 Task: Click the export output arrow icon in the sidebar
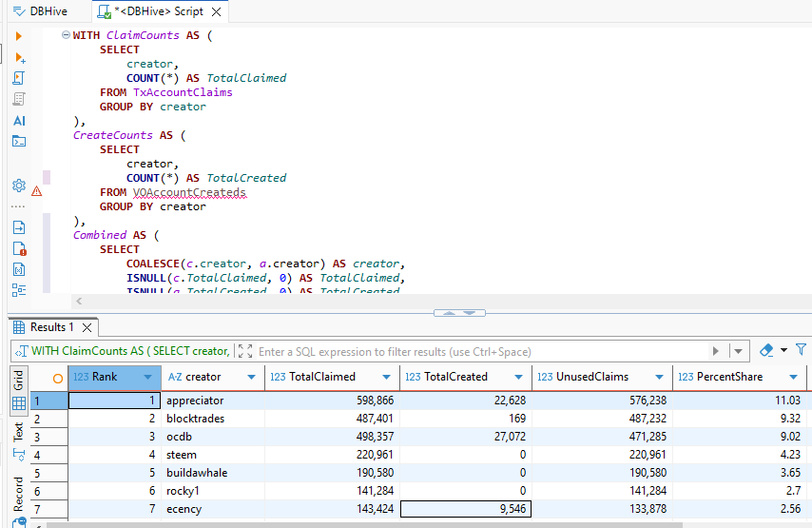19,227
